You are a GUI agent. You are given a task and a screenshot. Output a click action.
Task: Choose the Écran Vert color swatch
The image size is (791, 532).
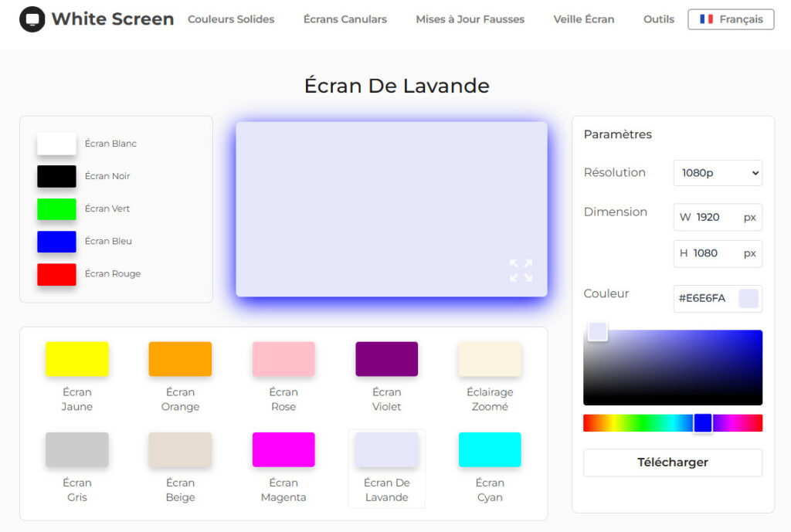tap(56, 209)
